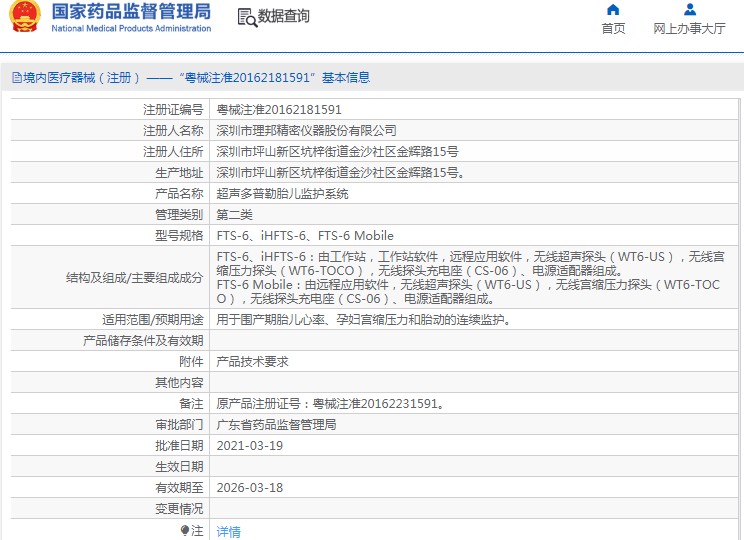Click the user icon above 网上办事大厅
Screen dimensions: 744x540
[689, 10]
